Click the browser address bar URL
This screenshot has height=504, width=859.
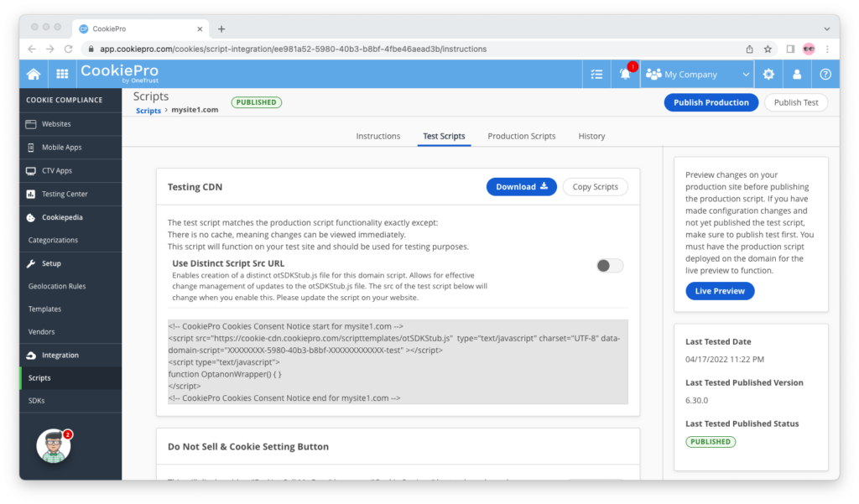pos(293,49)
